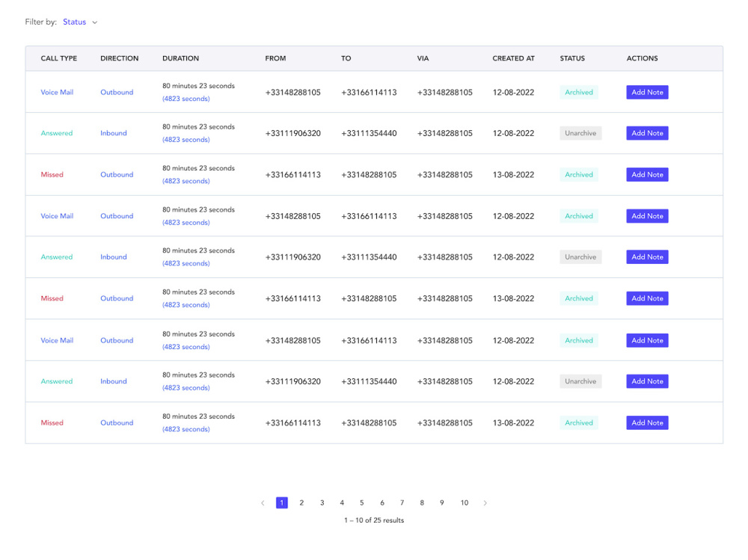Select page 1 in the pagination
748x560 pixels.
pos(282,502)
